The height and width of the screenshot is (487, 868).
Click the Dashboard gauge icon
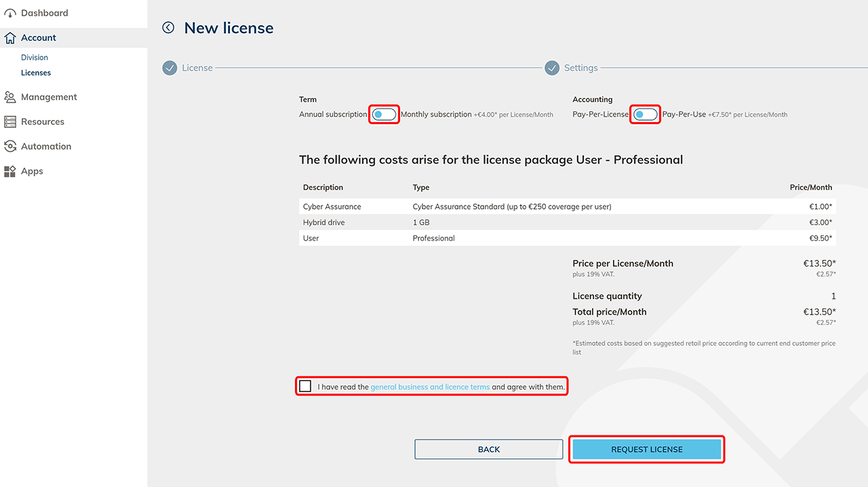(10, 14)
